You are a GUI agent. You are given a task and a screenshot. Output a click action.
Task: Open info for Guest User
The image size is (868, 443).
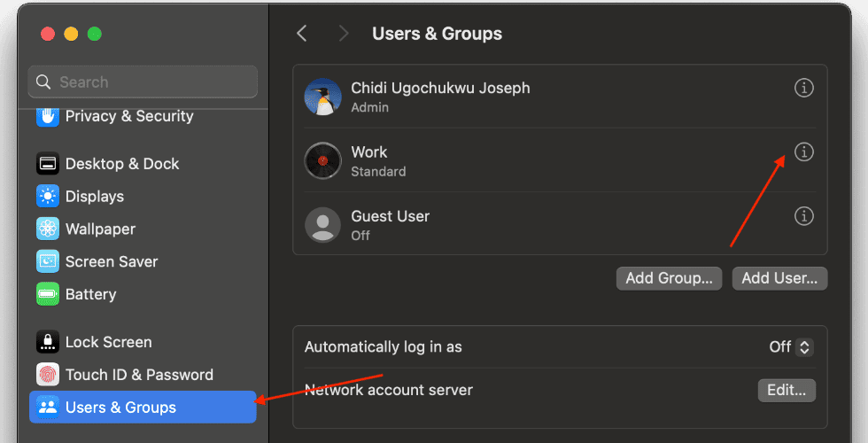click(x=804, y=216)
